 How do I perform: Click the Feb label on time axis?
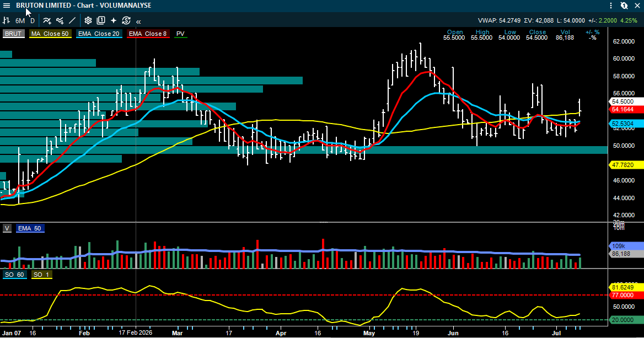[84, 333]
